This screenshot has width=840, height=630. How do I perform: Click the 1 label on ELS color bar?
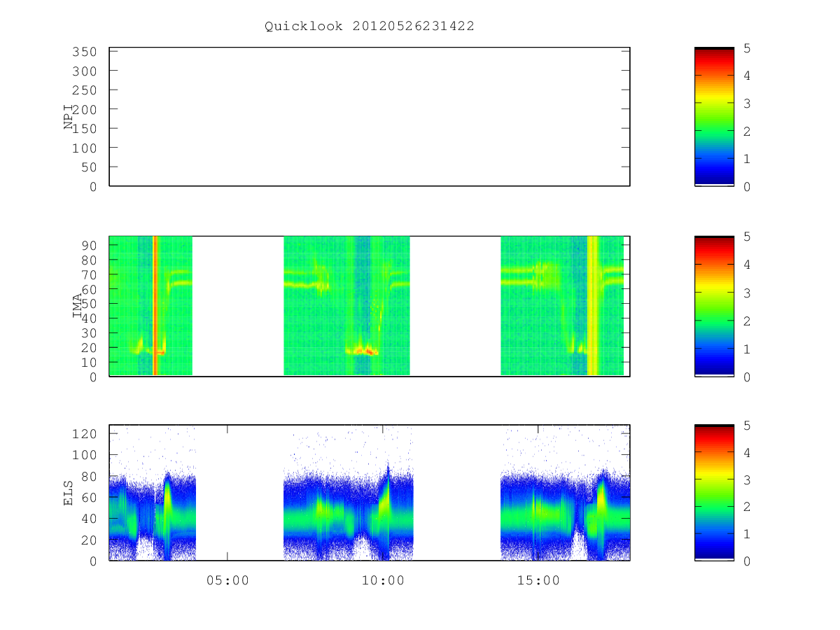pos(747,534)
